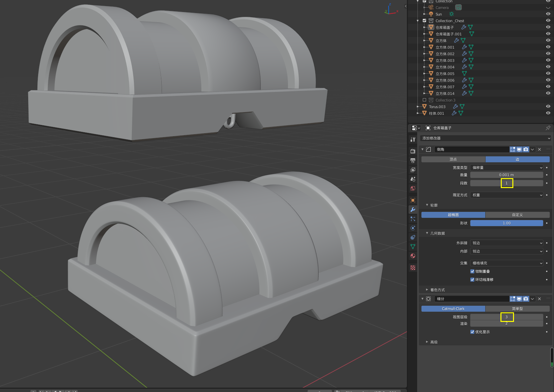Open the Physics properties tab
This screenshot has height=392, width=554.
click(x=413, y=228)
